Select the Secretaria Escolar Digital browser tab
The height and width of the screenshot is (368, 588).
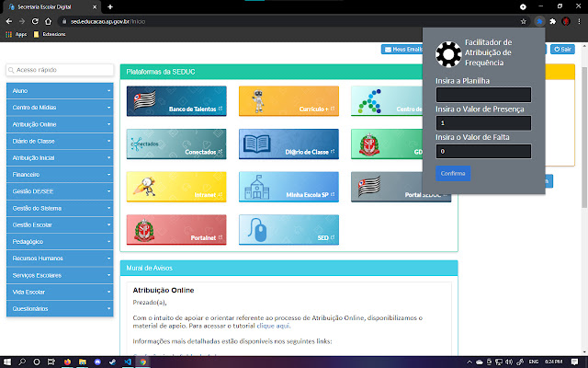coord(51,6)
